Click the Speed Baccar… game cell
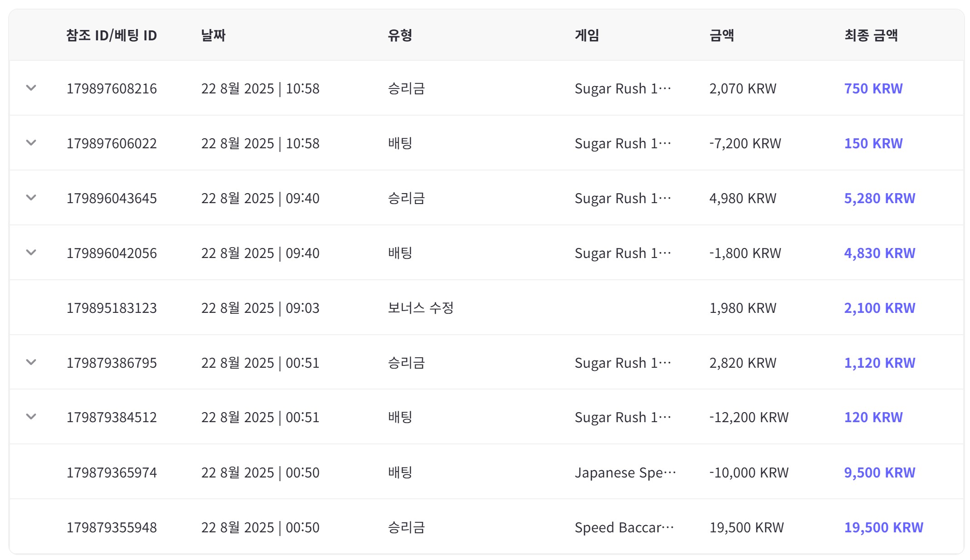 click(624, 527)
